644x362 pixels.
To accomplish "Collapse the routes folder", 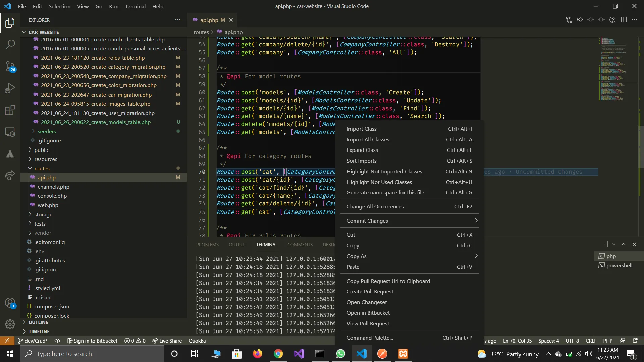I will 42,168.
